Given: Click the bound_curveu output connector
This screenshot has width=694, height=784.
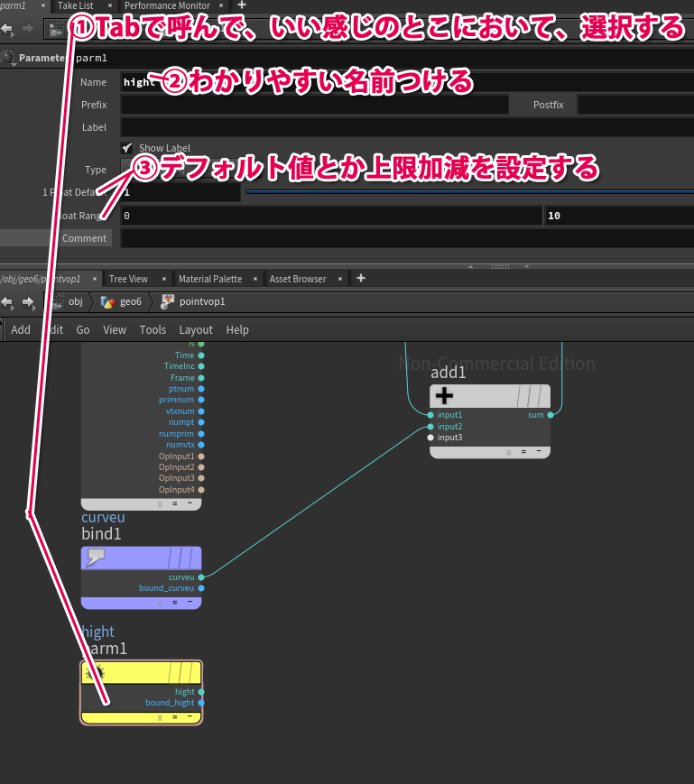Looking at the screenshot, I should coord(201,588).
